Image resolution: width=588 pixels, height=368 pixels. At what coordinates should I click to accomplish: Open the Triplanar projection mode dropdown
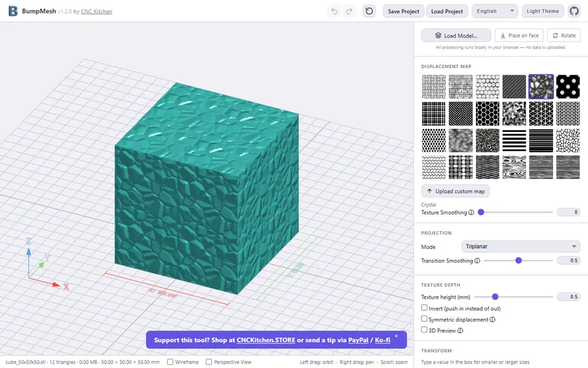coord(521,247)
